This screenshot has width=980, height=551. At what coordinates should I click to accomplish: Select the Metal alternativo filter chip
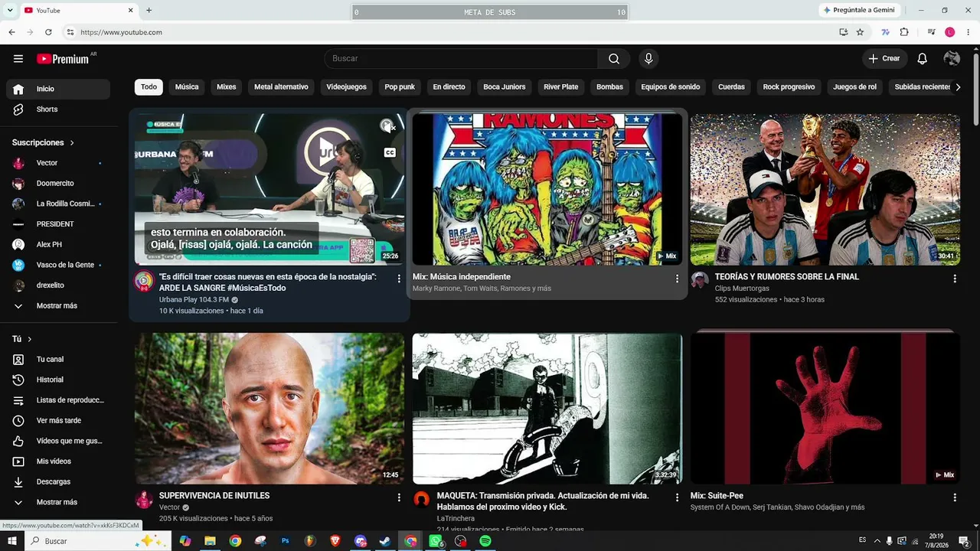pyautogui.click(x=281, y=87)
